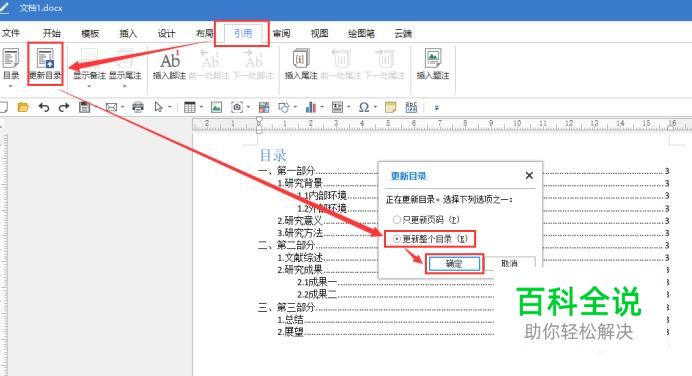The width and height of the screenshot is (692, 376).
Task: Redo the last action
Action: (x=64, y=107)
